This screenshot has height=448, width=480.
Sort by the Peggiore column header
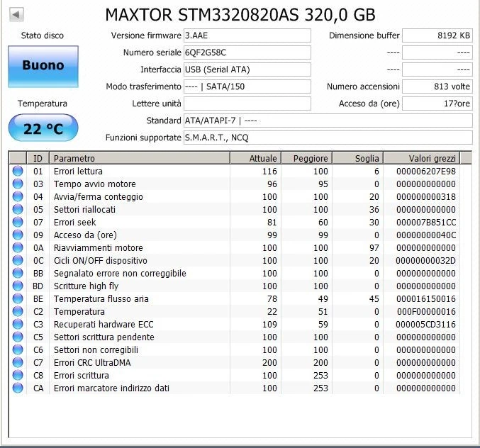(307, 158)
